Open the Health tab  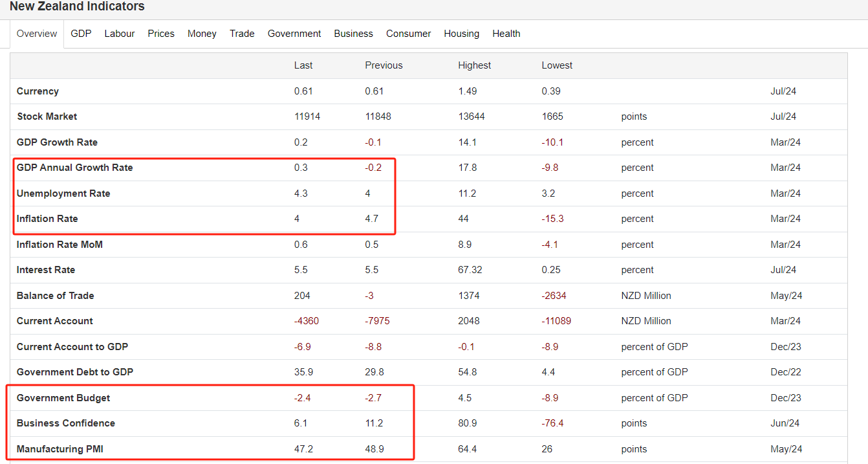tap(506, 34)
